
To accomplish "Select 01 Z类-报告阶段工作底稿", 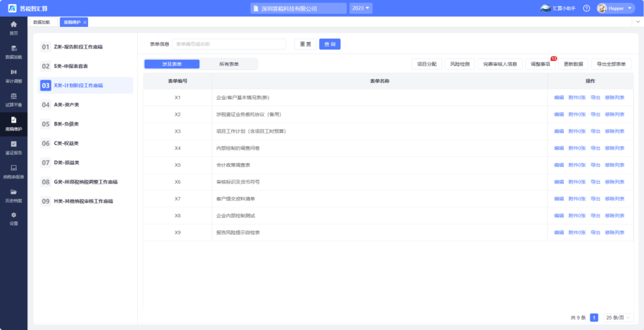I will coord(85,47).
